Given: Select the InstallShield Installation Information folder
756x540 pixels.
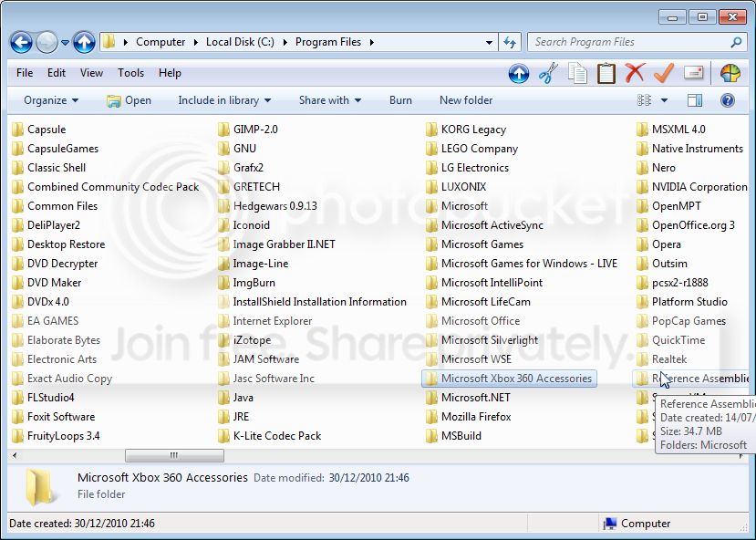Looking at the screenshot, I should coord(313,302).
